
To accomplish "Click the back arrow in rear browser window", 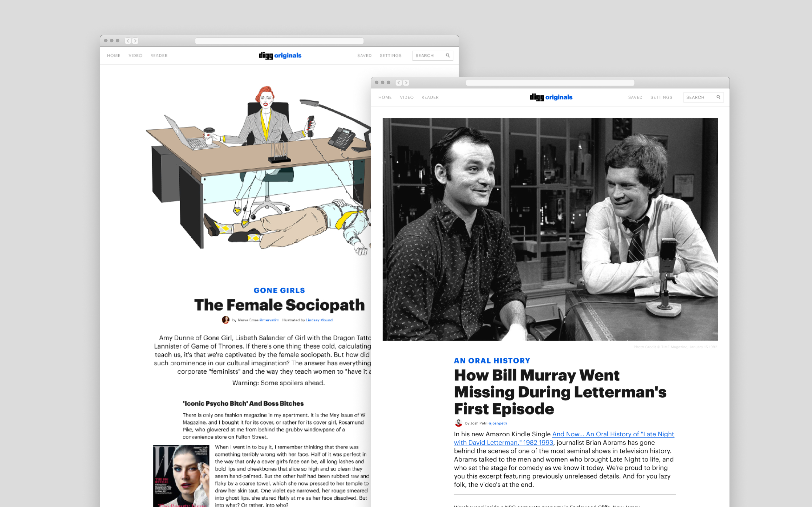I will click(x=128, y=41).
